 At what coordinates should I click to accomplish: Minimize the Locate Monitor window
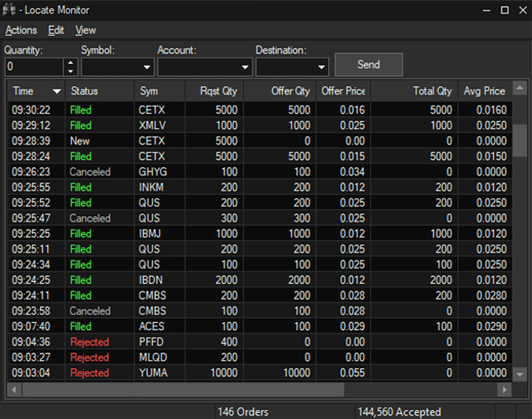487,10
